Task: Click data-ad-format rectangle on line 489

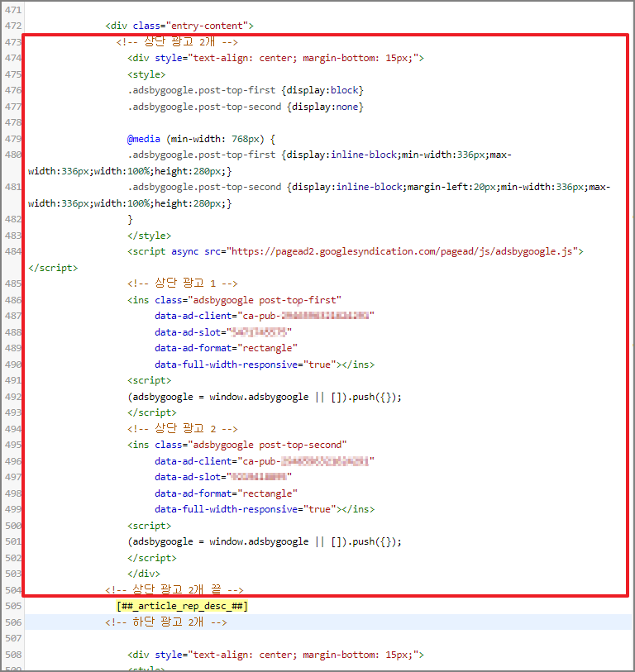Action: point(226,348)
